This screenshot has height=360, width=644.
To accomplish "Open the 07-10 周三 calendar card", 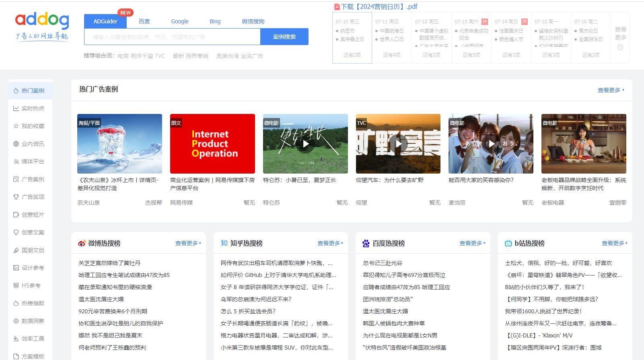I will 352,38.
